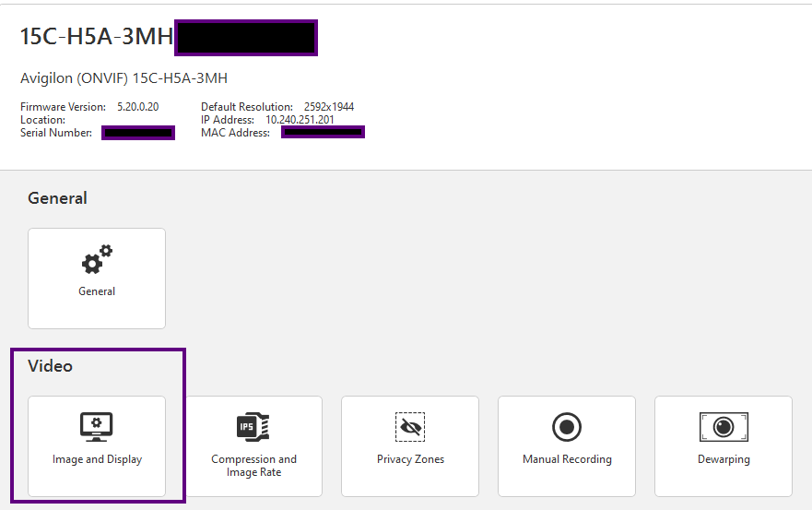Click the Dewarping label
The image size is (812, 510).
[724, 459]
